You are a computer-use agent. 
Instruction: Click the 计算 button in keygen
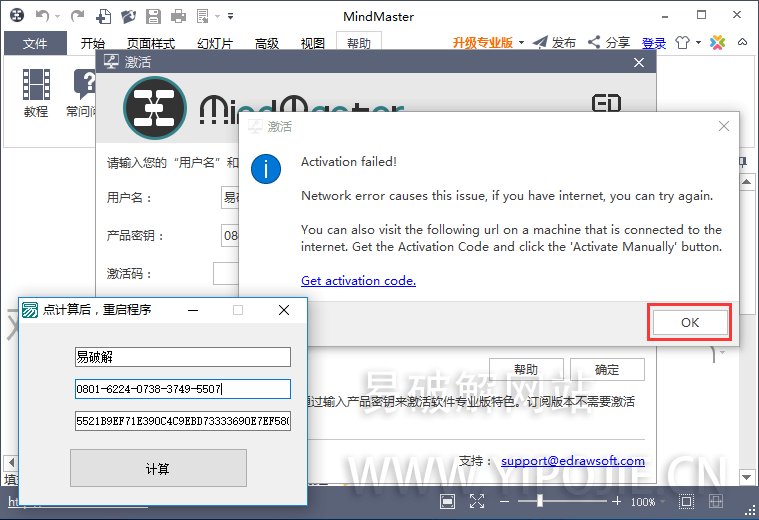158,468
